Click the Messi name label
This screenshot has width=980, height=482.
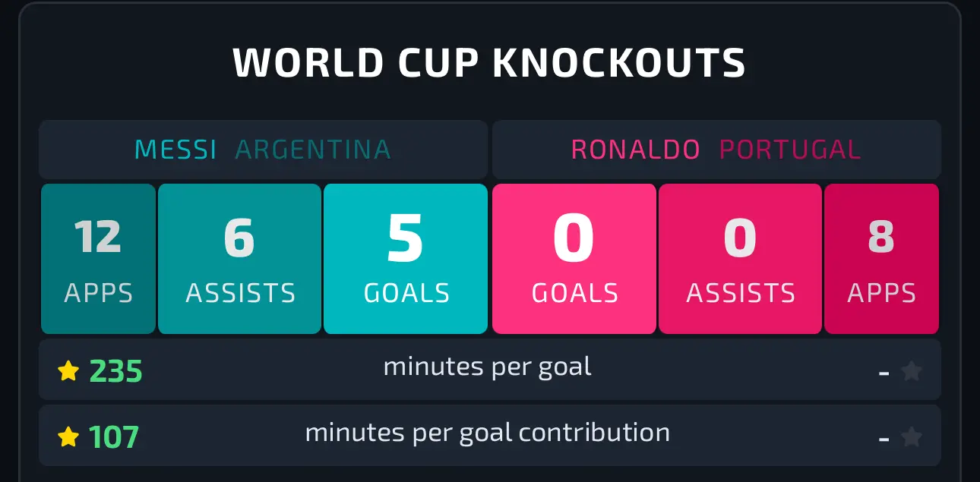tap(175, 150)
